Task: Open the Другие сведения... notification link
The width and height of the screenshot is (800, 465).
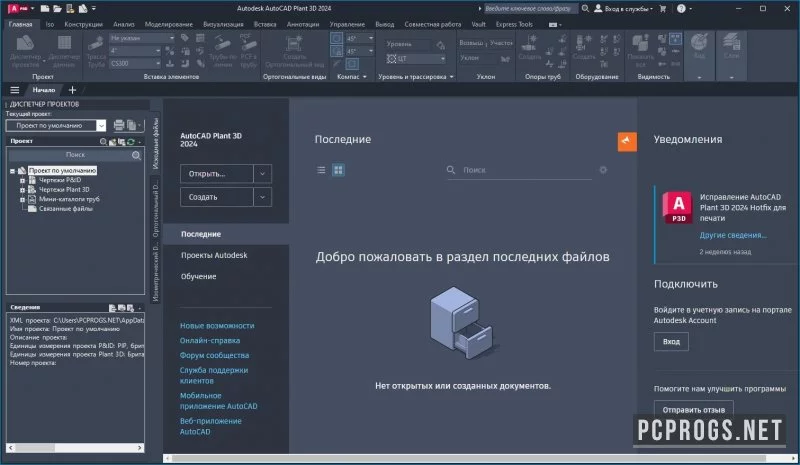Action: (733, 235)
